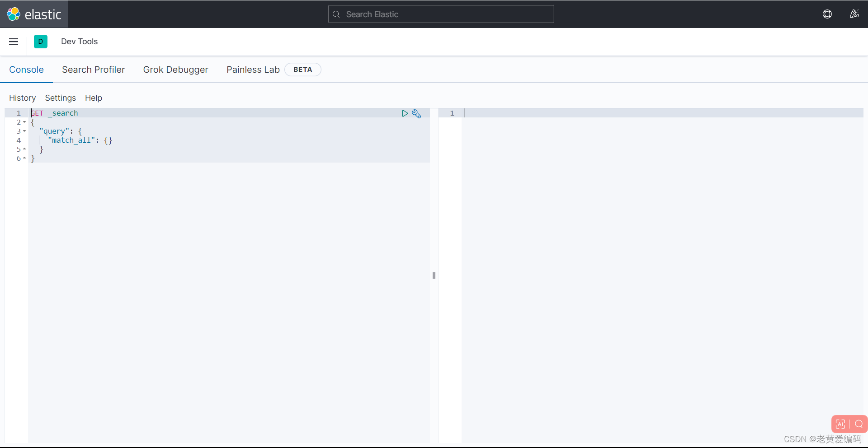Image resolution: width=868 pixels, height=448 pixels.
Task: Run the request with the play icon
Action: (x=405, y=113)
